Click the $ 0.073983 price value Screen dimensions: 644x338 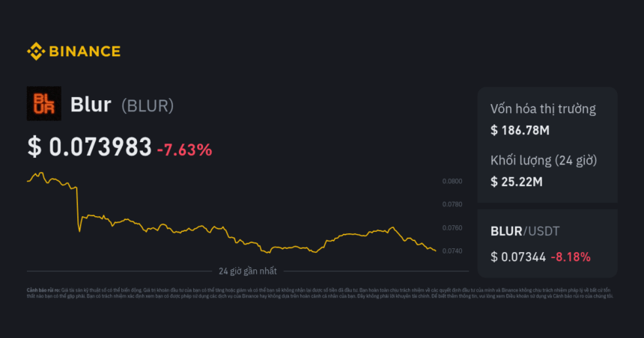(x=90, y=147)
